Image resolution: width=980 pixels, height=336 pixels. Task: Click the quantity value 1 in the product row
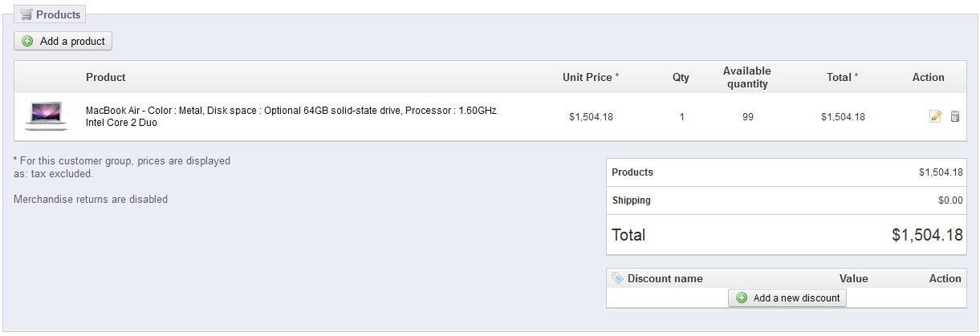click(x=681, y=117)
